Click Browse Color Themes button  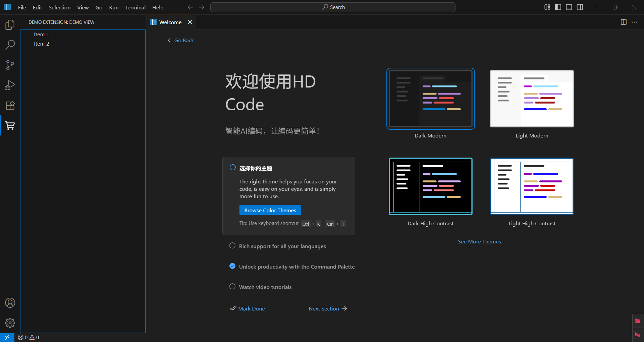(270, 210)
